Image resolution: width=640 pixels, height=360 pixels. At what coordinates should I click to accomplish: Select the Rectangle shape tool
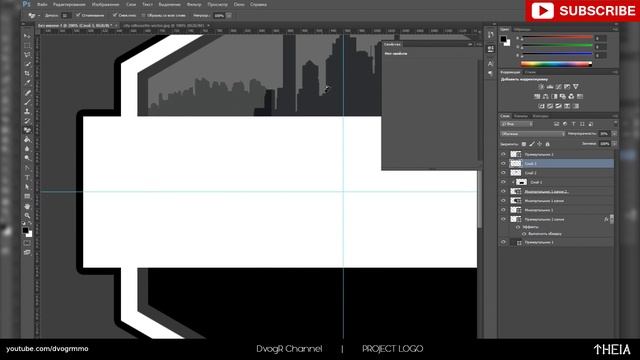[27, 196]
